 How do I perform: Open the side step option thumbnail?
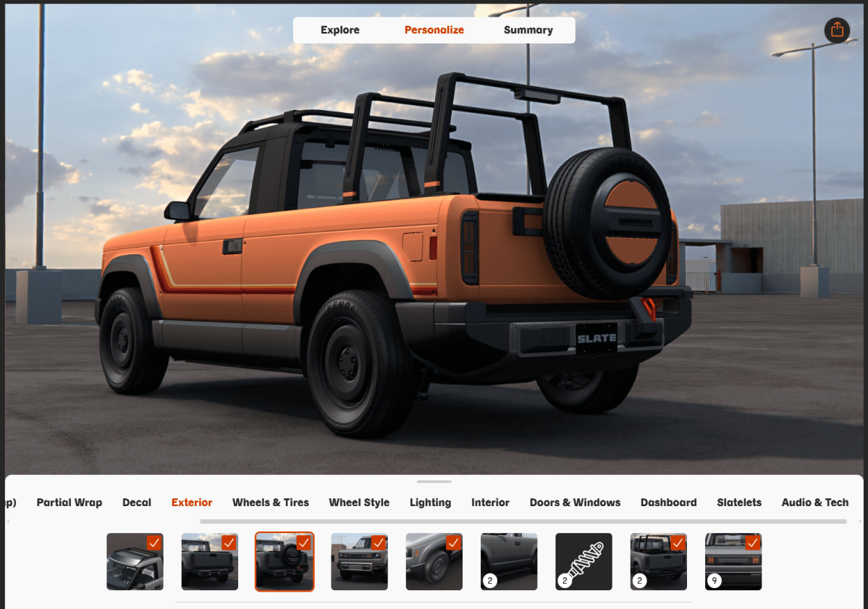(x=509, y=562)
